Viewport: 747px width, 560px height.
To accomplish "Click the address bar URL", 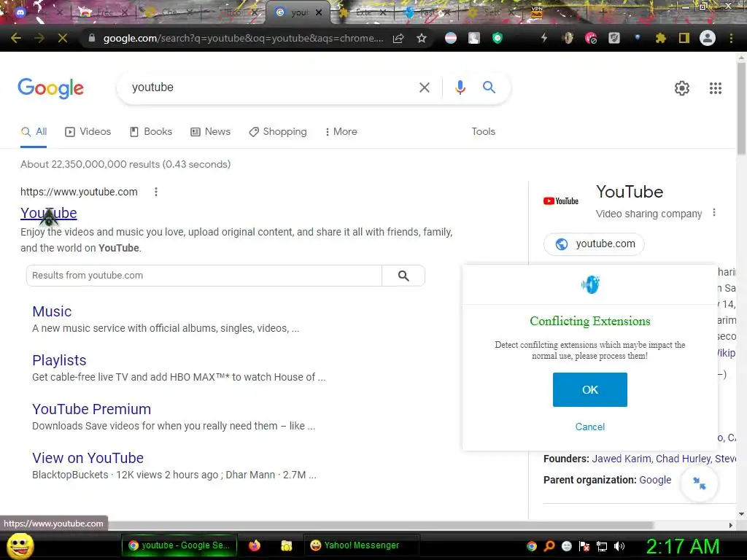I will pos(243,38).
